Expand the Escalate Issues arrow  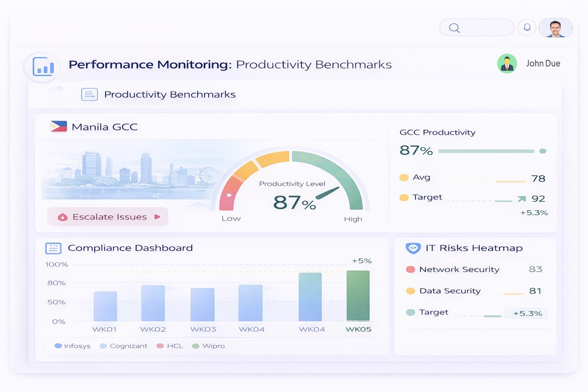pos(158,216)
